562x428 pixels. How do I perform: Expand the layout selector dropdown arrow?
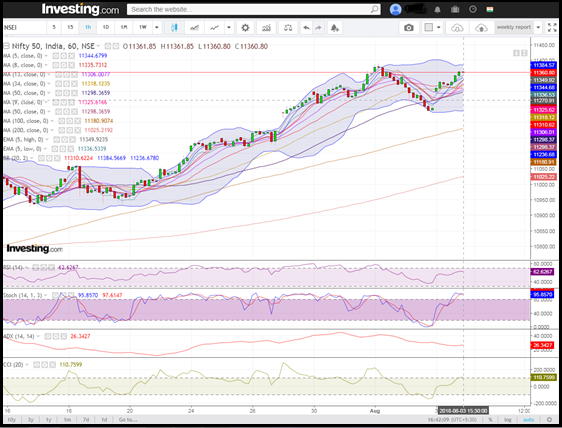point(439,28)
